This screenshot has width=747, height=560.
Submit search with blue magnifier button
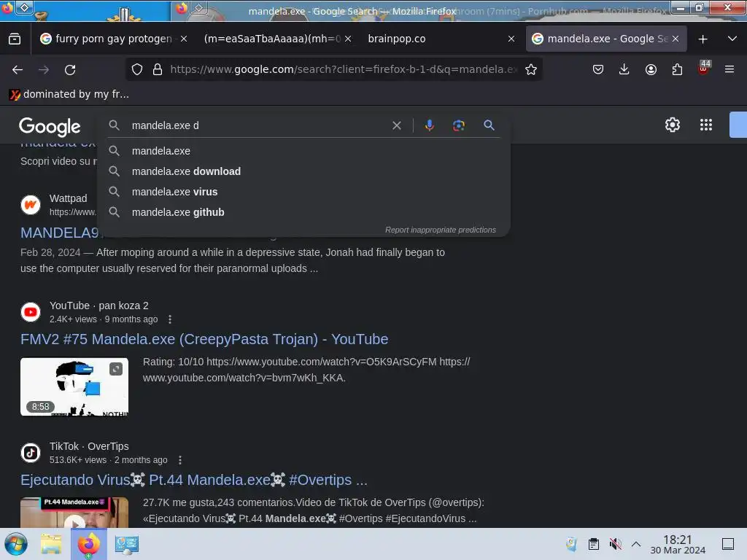pyautogui.click(x=489, y=125)
